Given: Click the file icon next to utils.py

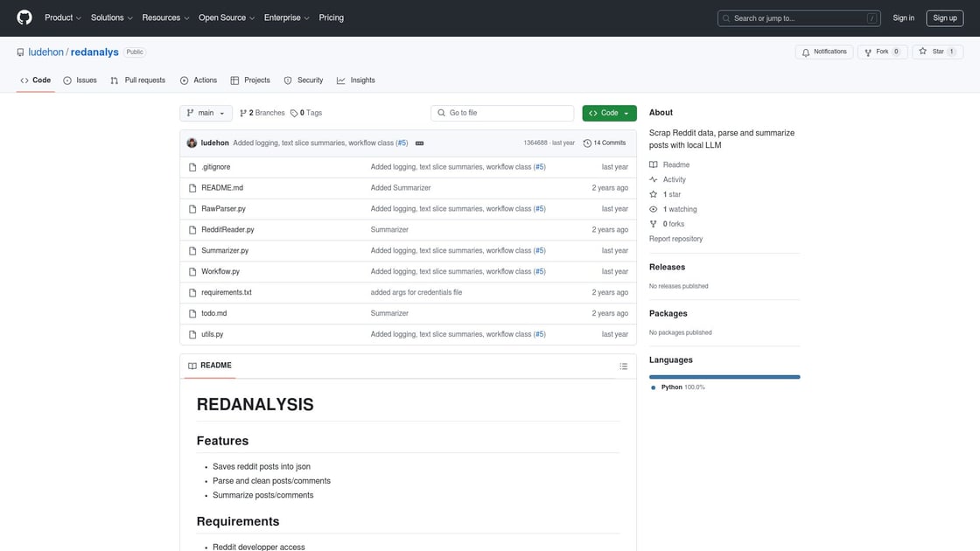Looking at the screenshot, I should 192,335.
